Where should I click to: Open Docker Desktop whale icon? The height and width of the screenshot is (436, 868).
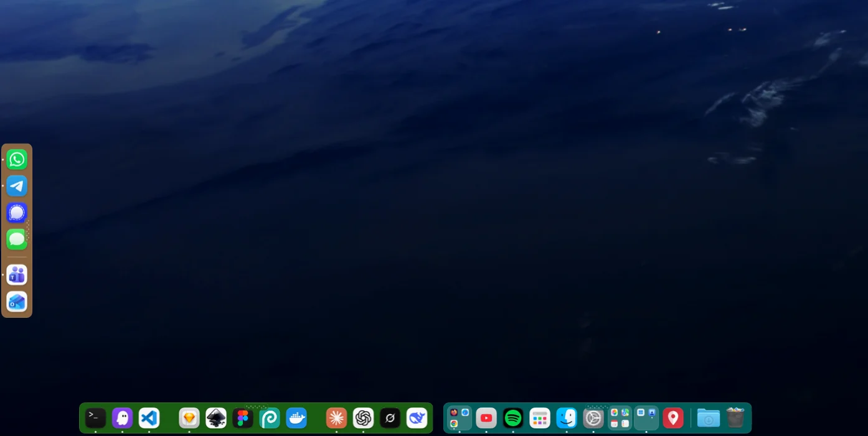[296, 418]
